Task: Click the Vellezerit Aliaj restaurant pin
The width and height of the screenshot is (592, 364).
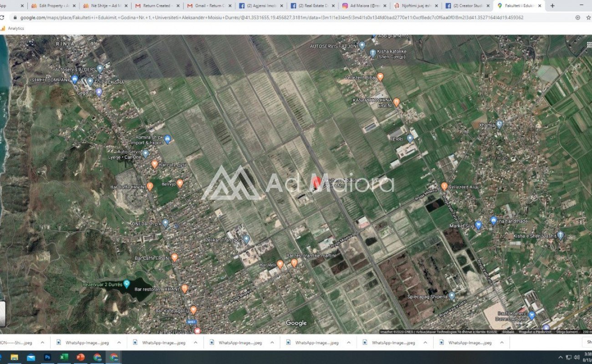Action: coord(444,186)
